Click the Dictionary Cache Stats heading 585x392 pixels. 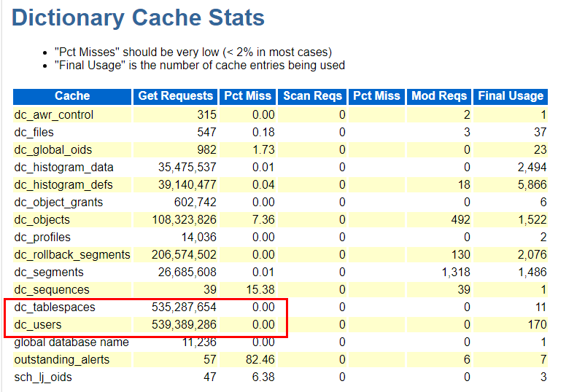point(138,18)
